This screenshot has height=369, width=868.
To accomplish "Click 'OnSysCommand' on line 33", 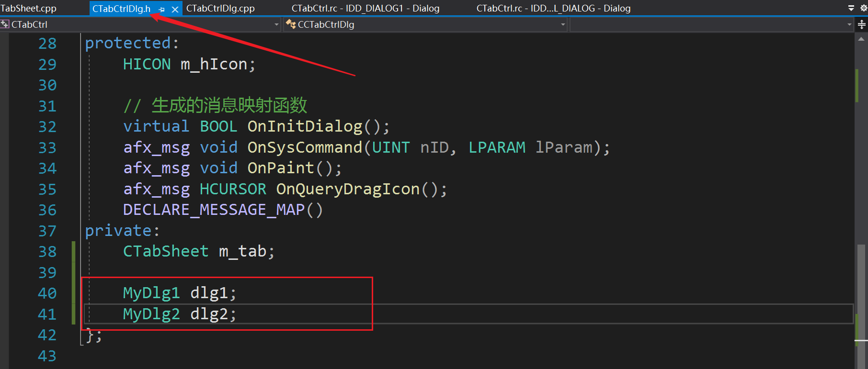I will pyautogui.click(x=305, y=147).
